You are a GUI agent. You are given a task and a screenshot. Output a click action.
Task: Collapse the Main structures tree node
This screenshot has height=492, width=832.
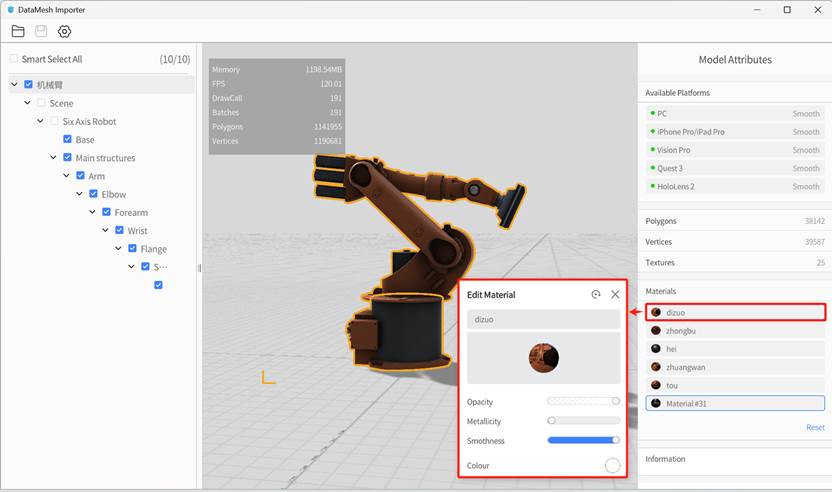[x=54, y=158]
